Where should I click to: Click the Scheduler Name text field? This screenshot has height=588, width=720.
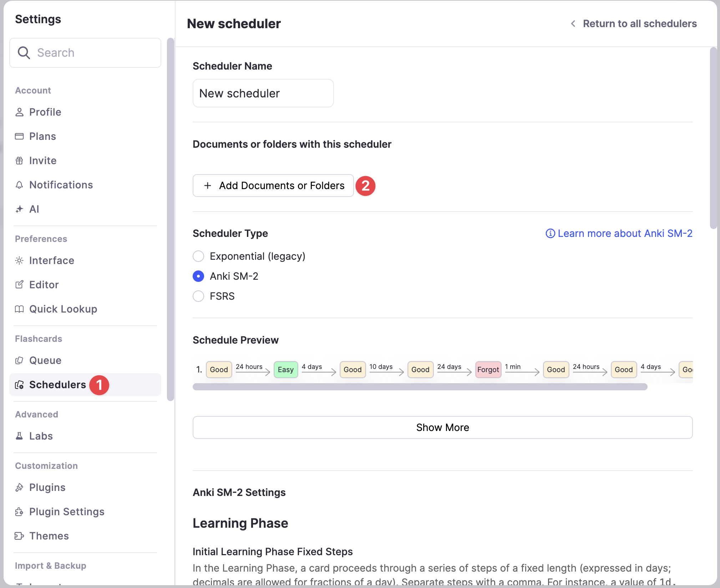tap(263, 93)
